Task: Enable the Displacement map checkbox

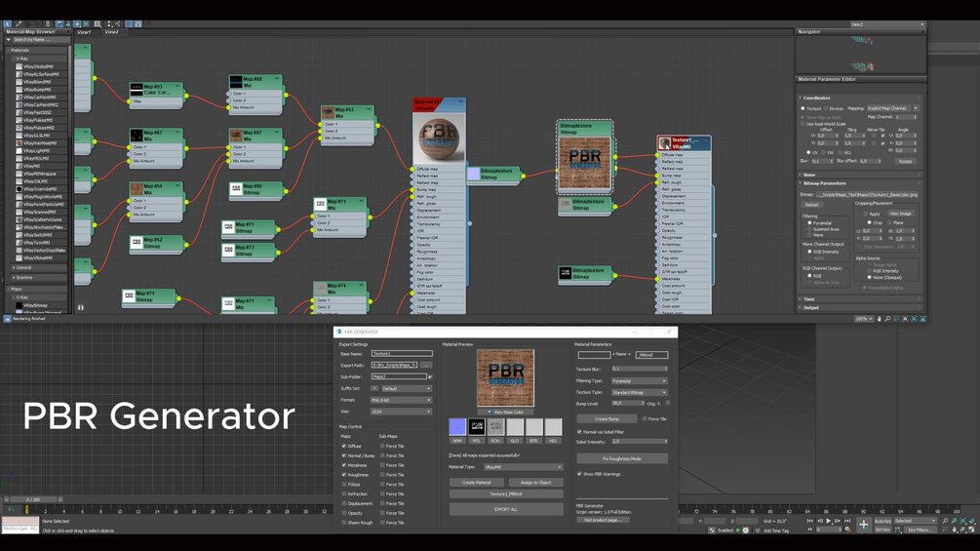Action: [x=344, y=503]
